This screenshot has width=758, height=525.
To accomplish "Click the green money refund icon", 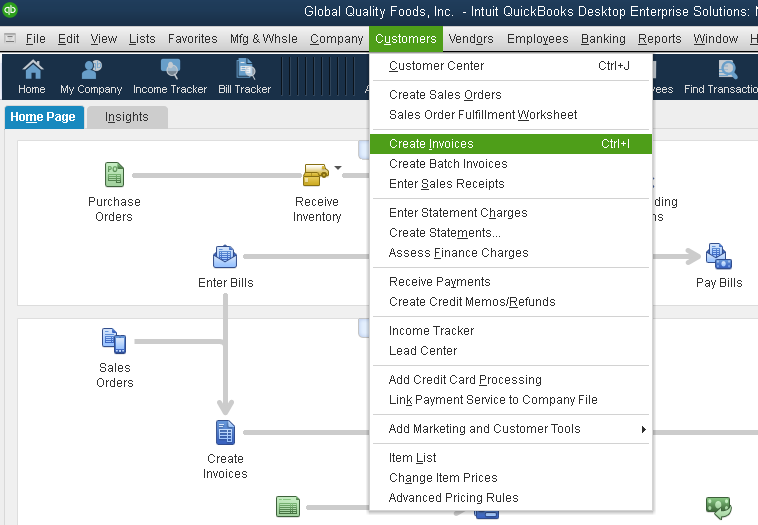I will [x=719, y=508].
